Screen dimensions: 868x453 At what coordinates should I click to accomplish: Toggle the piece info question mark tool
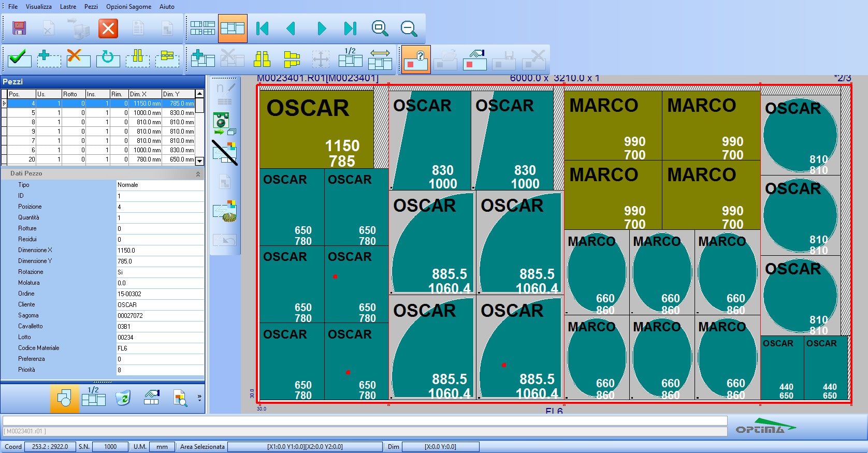coord(416,59)
